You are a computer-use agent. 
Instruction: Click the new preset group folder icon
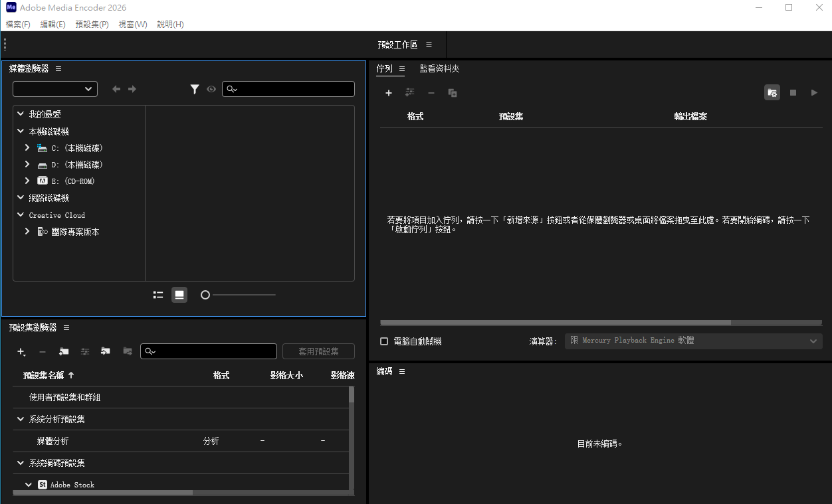64,351
